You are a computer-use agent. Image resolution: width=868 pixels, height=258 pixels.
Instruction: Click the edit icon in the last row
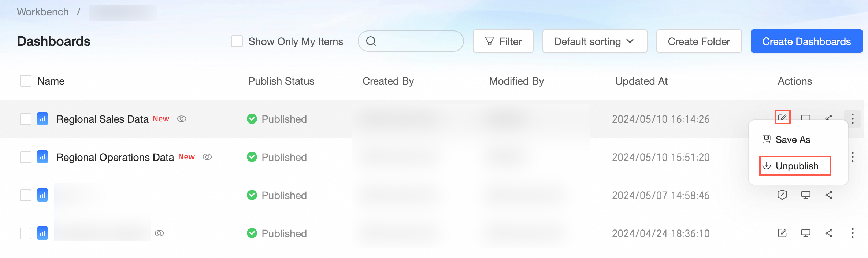click(782, 233)
